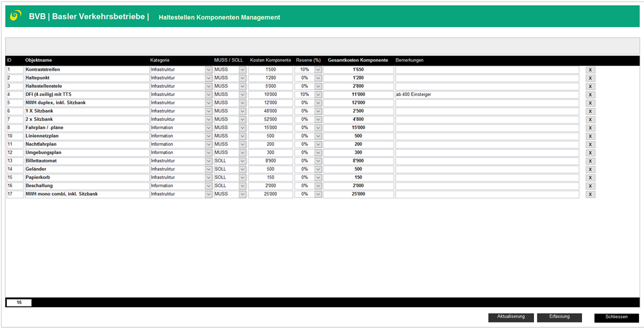Select the Kosten Komponente field for Umgebungsplan

[270, 152]
